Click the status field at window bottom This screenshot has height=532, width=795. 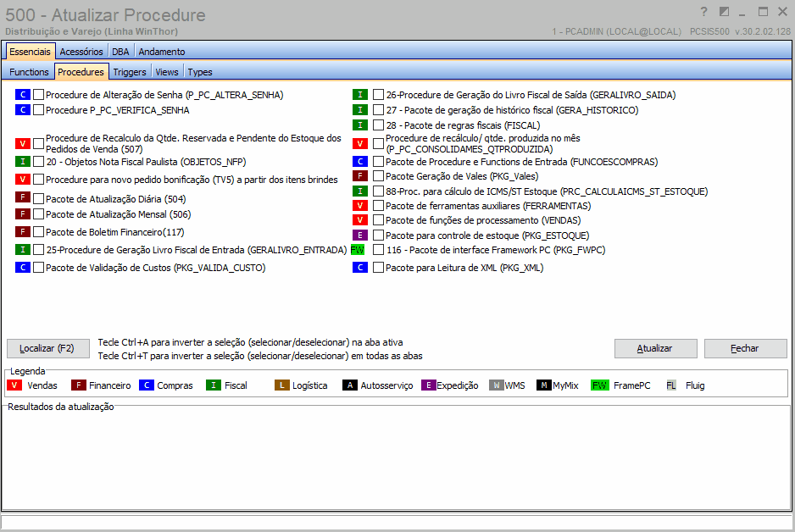[396, 522]
